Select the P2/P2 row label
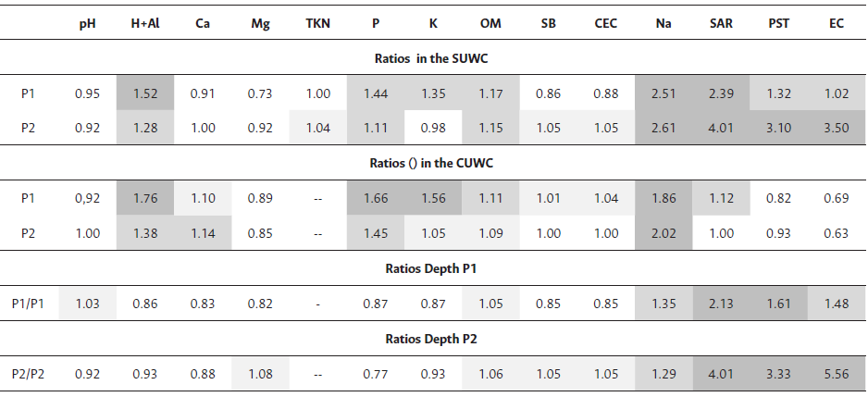The height and width of the screenshot is (397, 868). pos(30,374)
